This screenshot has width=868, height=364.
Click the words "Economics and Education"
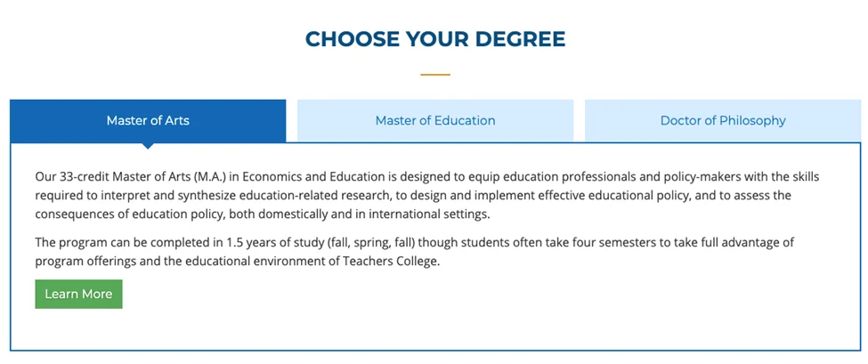coord(314,176)
